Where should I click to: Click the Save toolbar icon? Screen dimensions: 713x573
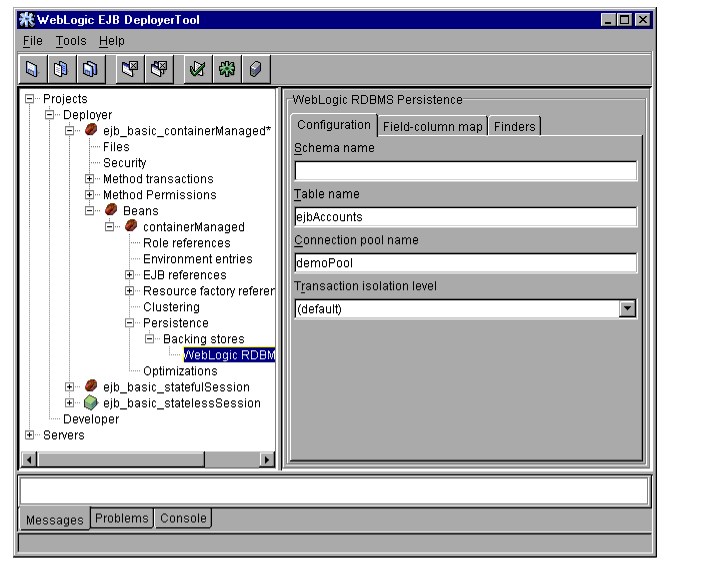click(32, 69)
